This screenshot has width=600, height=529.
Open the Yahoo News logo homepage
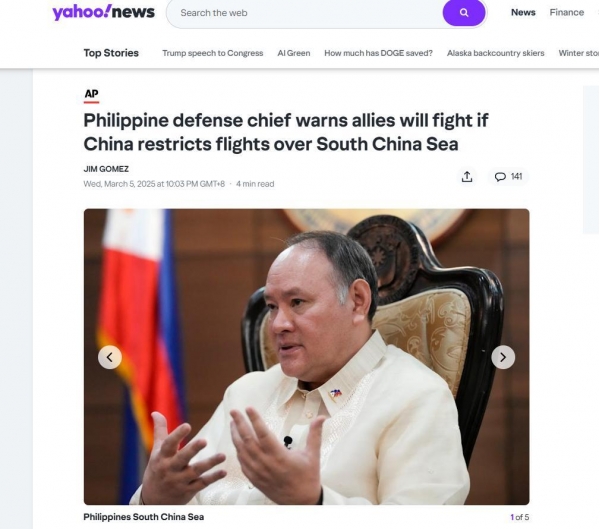tap(103, 12)
